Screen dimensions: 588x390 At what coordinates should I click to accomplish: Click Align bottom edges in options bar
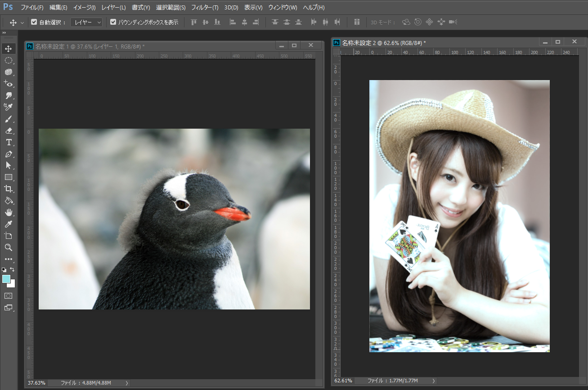[x=217, y=22]
